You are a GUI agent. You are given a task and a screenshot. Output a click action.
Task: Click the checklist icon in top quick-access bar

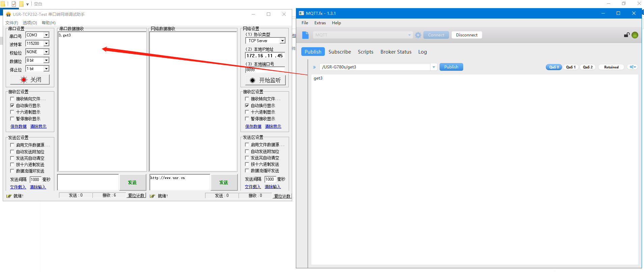(x=14, y=4)
